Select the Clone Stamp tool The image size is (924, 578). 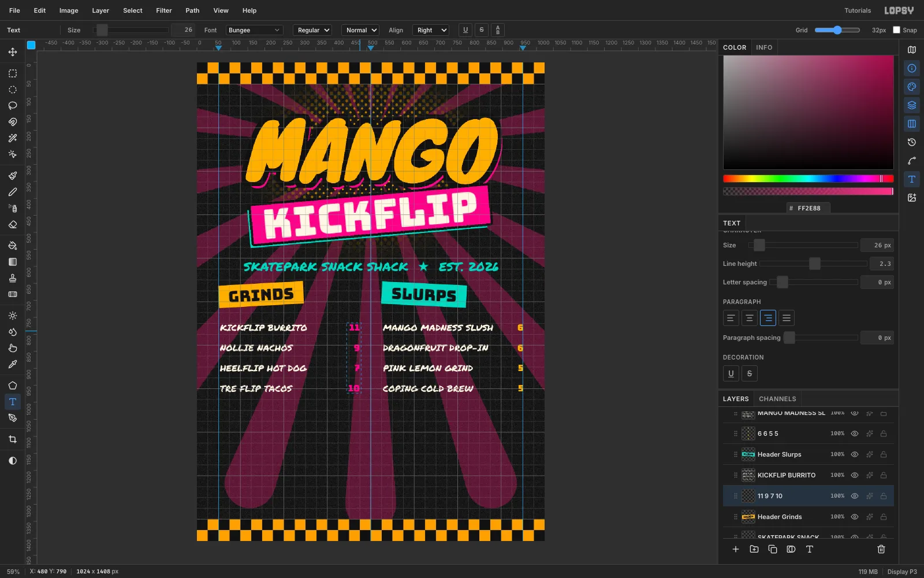click(13, 278)
